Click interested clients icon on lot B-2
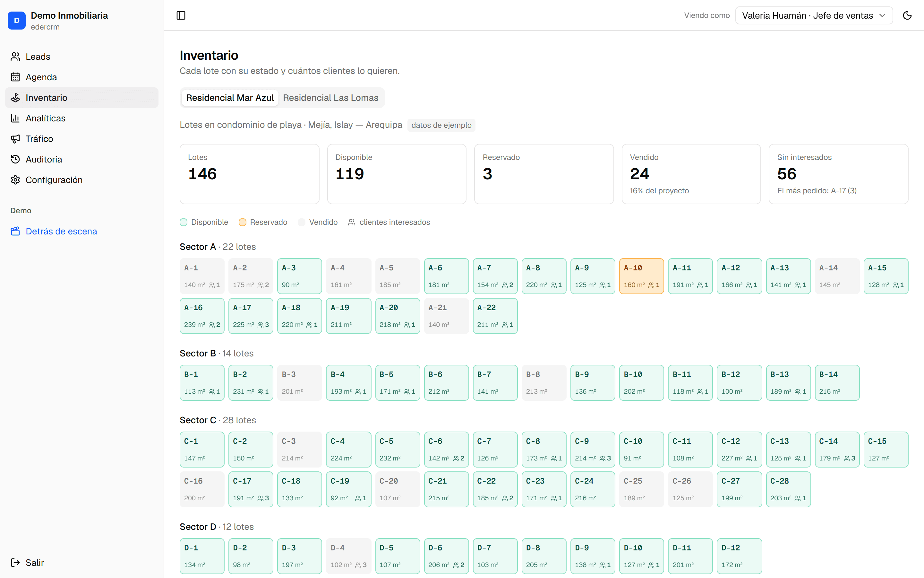The image size is (924, 578). tap(261, 391)
